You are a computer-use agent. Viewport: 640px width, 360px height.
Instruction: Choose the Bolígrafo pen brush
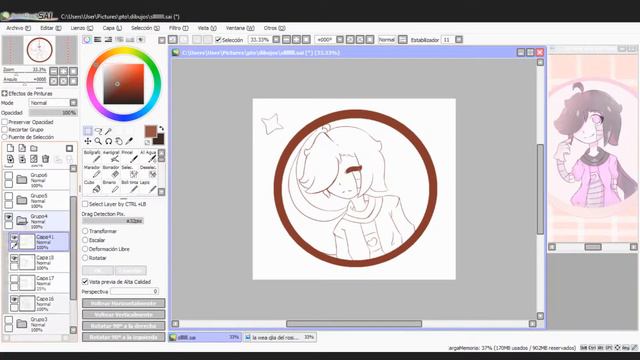point(92,156)
